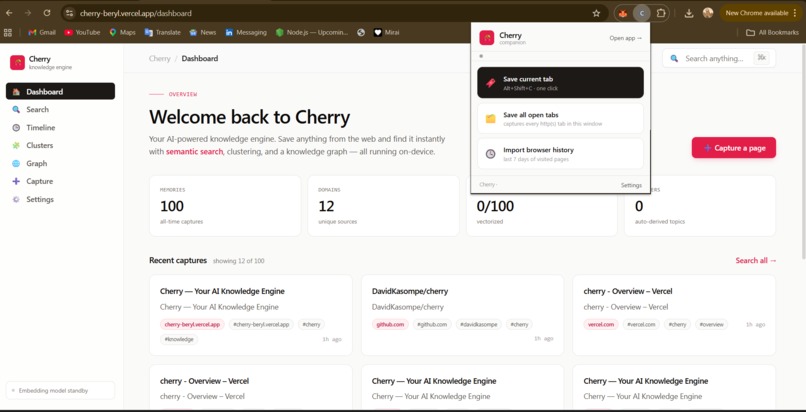Screen dimensions: 806x412
Task: Open the Mirai bookmark
Action: point(386,32)
